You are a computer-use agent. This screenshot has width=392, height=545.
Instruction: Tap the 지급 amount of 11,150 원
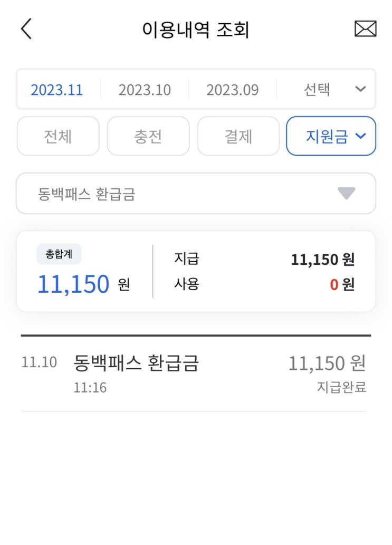pyautogui.click(x=322, y=260)
